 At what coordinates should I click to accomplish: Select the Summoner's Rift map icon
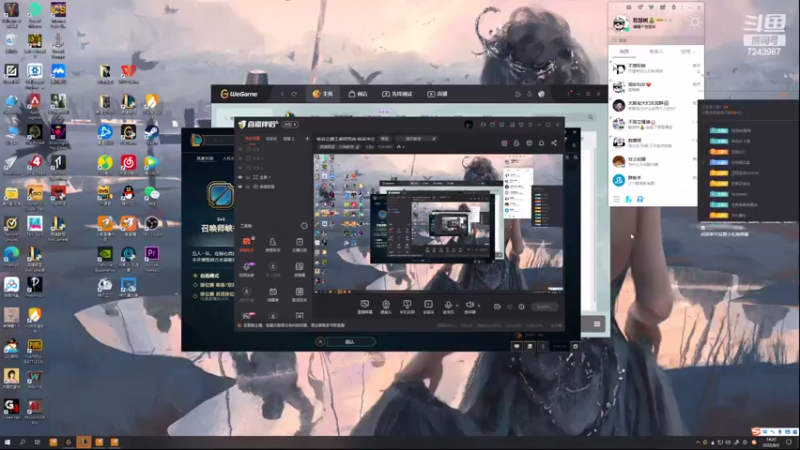[220, 194]
